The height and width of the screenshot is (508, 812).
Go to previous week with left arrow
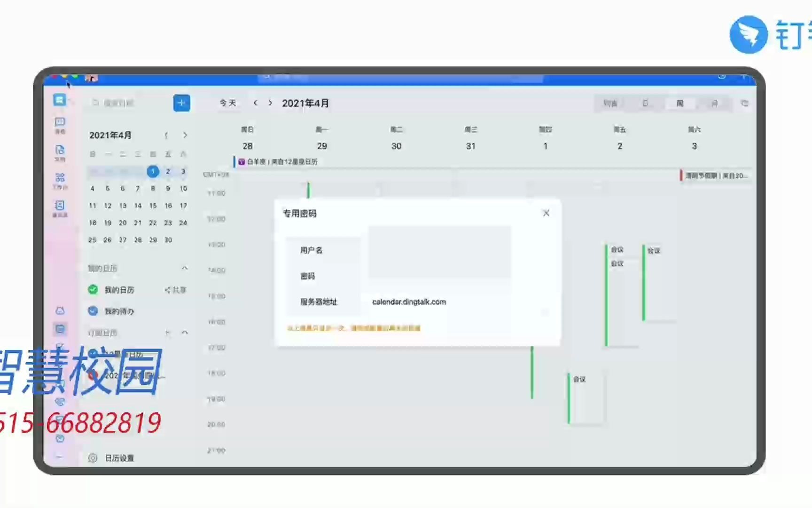pos(255,103)
